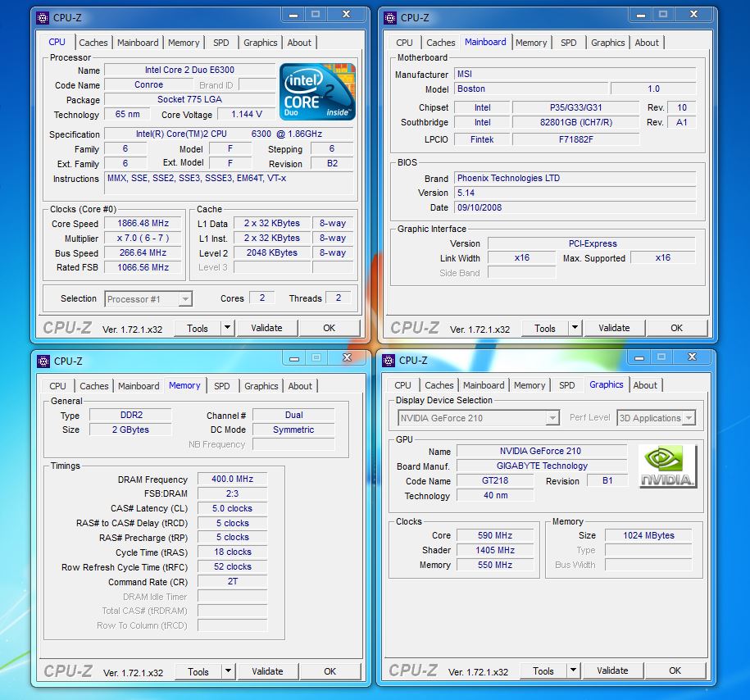The height and width of the screenshot is (700, 750).
Task: Click CPU-Z app icon in Memory window title
Action: click(x=43, y=361)
